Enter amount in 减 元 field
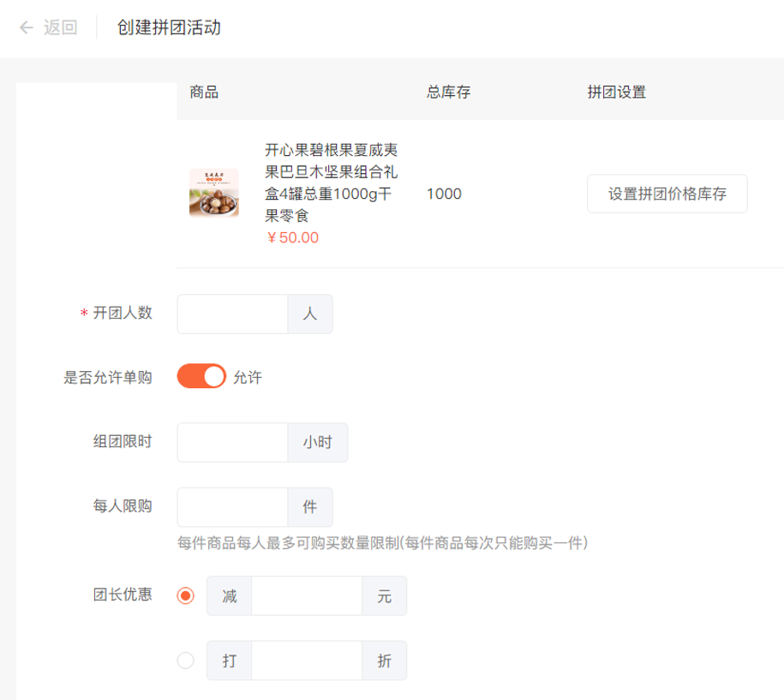The image size is (784, 700). (307, 595)
